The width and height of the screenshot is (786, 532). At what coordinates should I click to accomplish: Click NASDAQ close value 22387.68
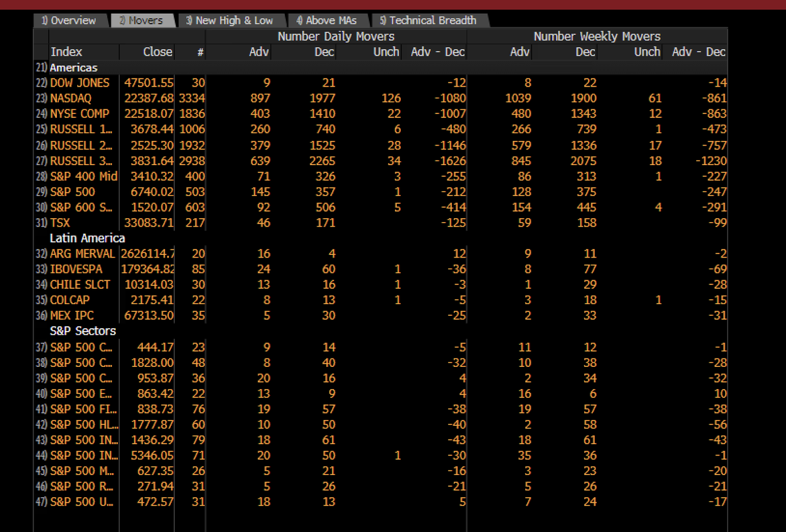[x=149, y=98]
